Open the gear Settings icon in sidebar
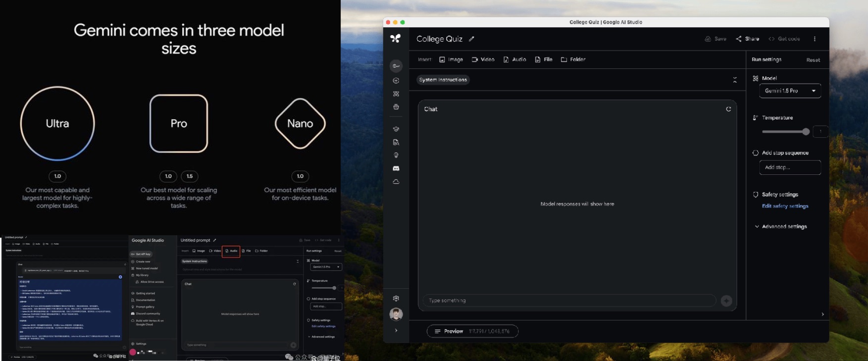Screen dimensions: 868x361 [x=396, y=298]
